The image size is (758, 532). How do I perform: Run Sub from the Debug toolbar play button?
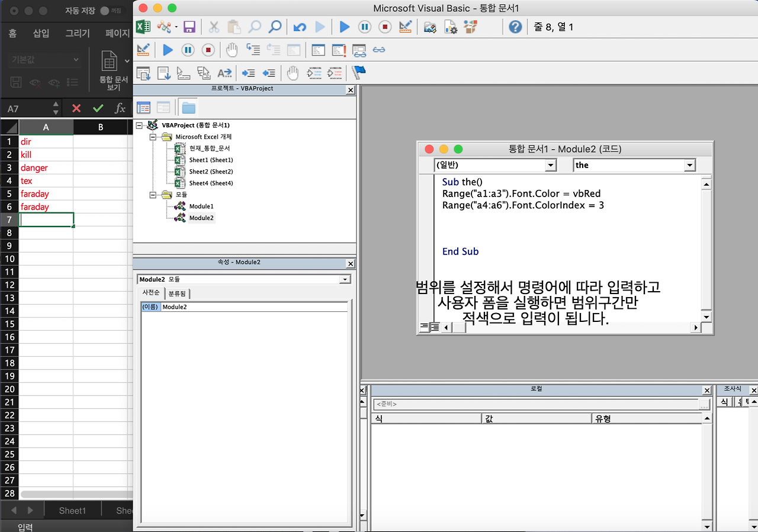point(168,50)
